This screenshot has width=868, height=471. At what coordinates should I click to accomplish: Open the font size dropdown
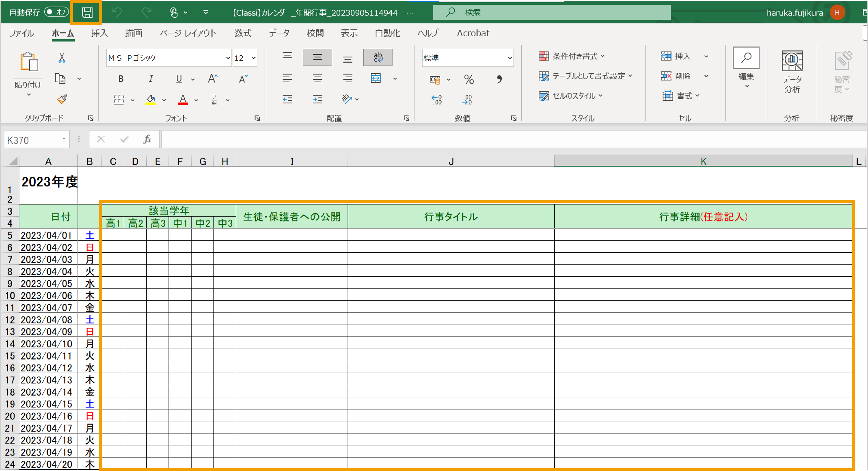[x=253, y=58]
